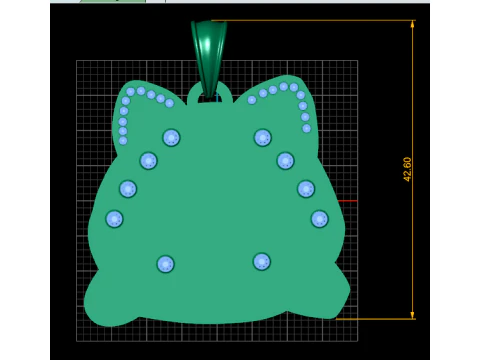Viewport: 480px width, 360px height.
Task: Select the 42.60 dimension label
Action: pos(407,169)
